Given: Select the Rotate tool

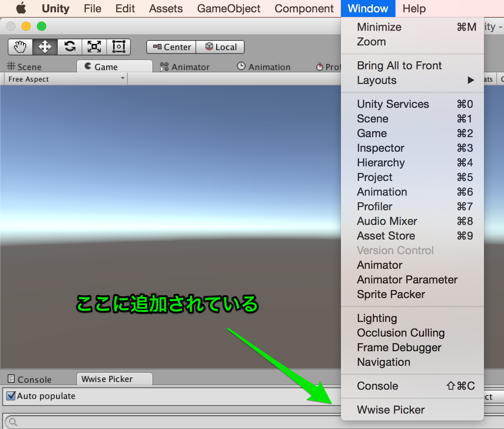Looking at the screenshot, I should [70, 47].
